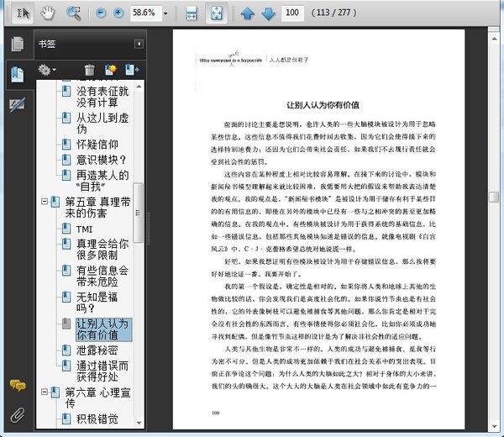Go to previous page with up arrow
Screen dimensions: 504x437
248,13
